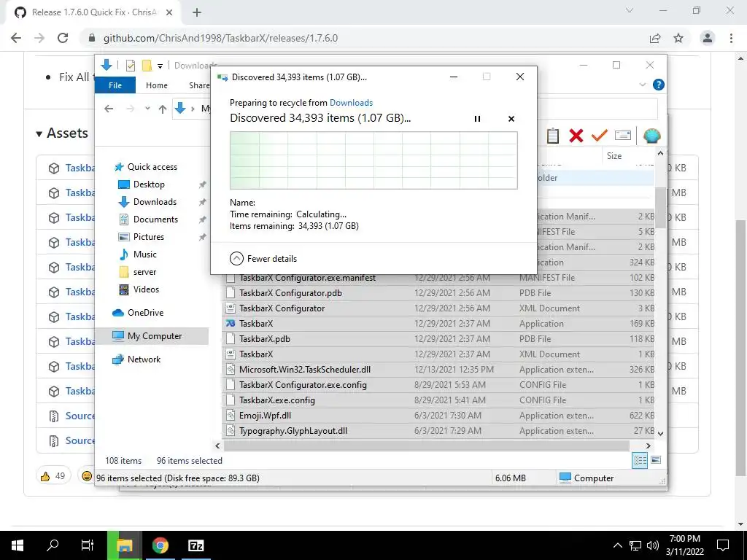Image resolution: width=747 pixels, height=560 pixels.
Task: Click Chrome share page icon
Action: pos(655,38)
